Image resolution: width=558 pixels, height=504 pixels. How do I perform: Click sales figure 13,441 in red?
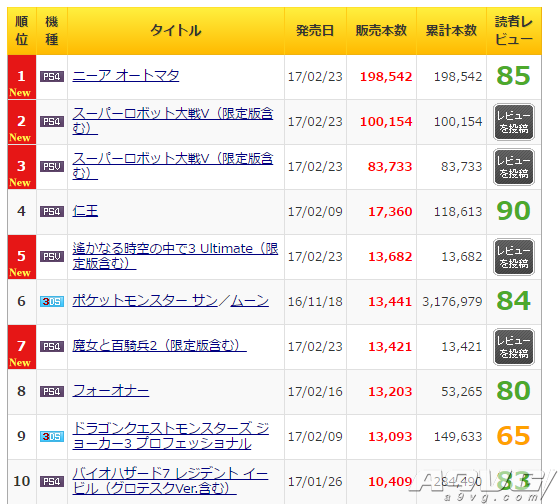(390, 301)
